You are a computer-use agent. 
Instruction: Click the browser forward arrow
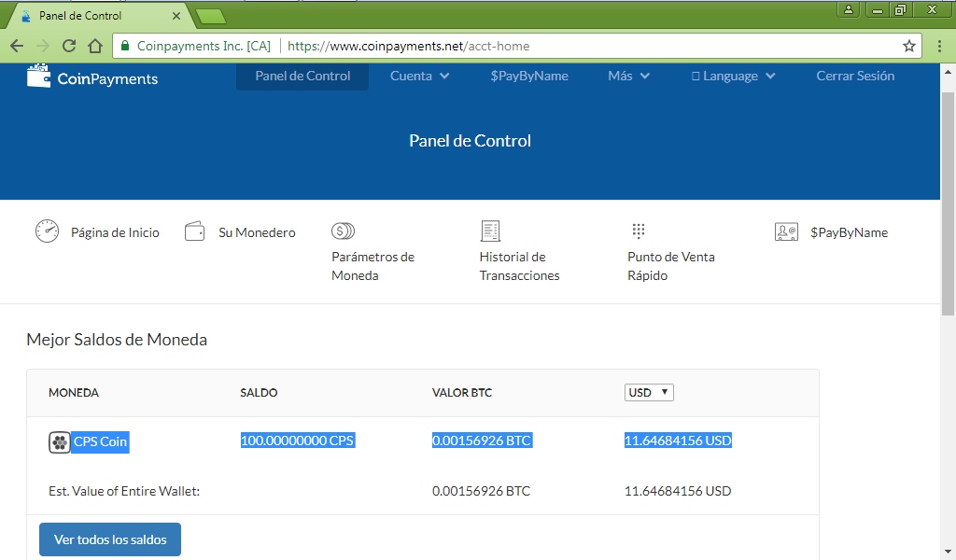(43, 46)
